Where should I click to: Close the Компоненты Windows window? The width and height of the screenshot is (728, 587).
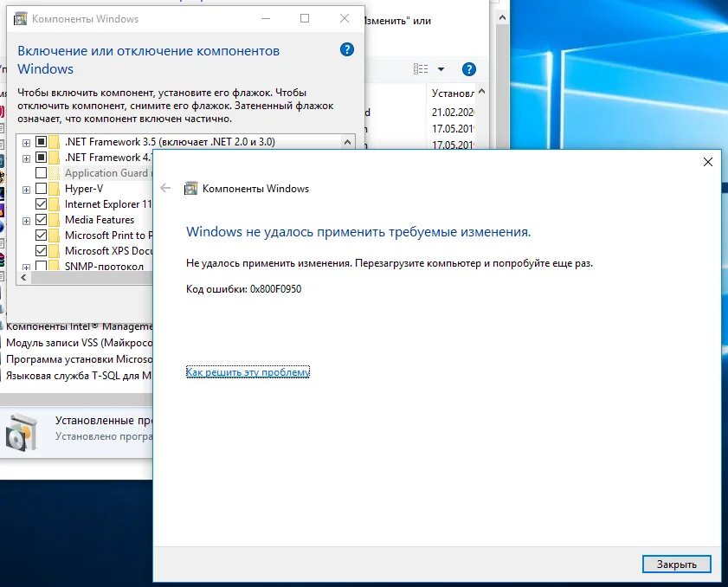[x=344, y=18]
